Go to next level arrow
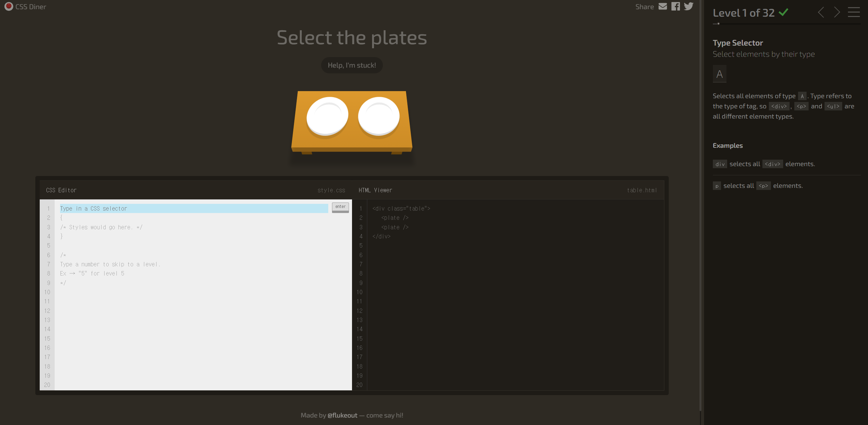868x425 pixels. pos(837,13)
